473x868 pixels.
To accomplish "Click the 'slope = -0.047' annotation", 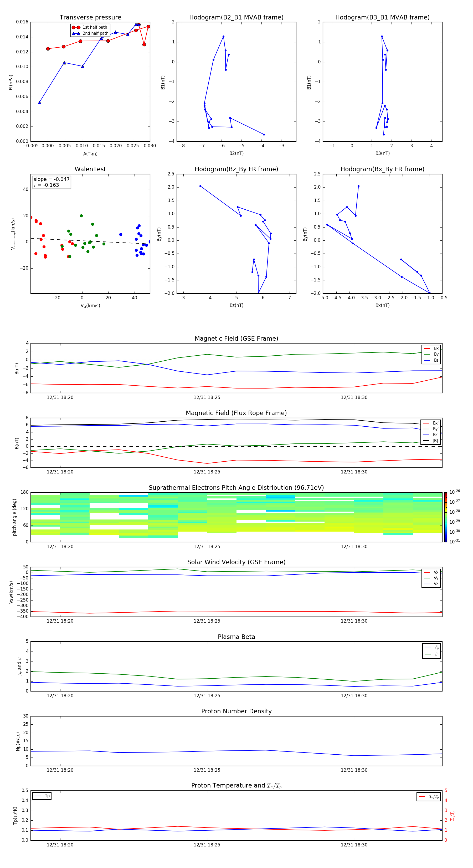I will 52,179.
